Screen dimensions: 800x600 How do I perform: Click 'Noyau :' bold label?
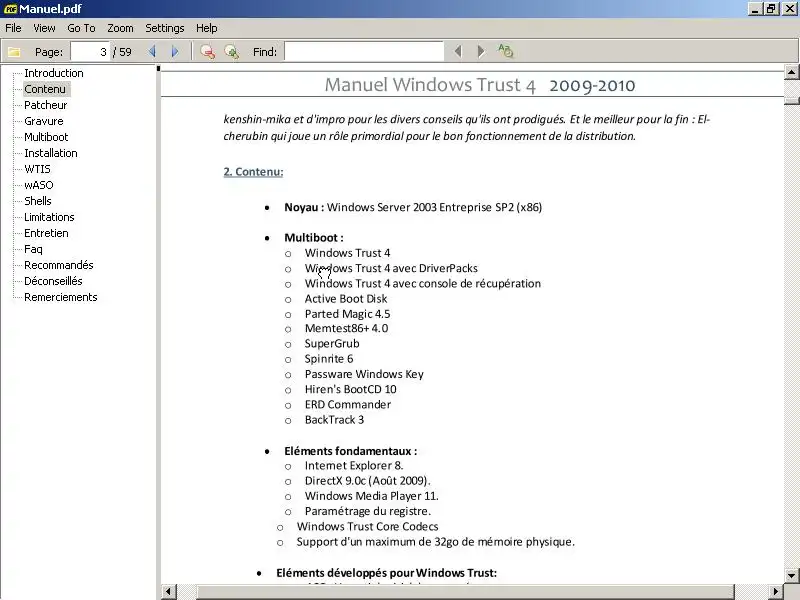(304, 207)
